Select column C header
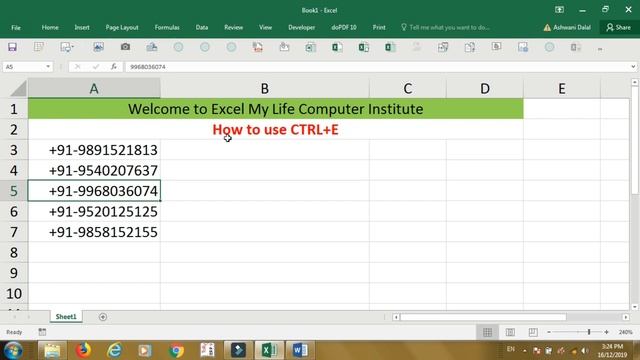Screen dimensions: 640x360 click(x=407, y=89)
